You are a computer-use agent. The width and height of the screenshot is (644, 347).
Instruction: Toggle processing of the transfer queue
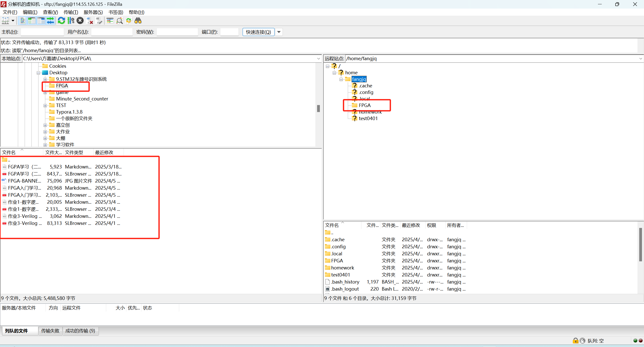point(71,21)
